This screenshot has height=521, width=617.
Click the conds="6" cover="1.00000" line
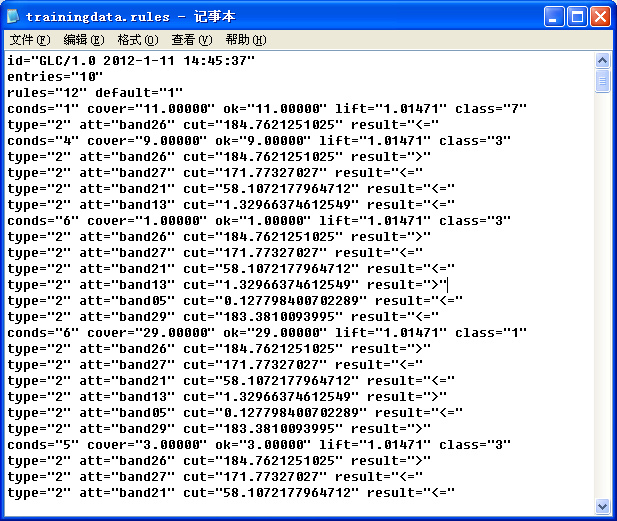pyautogui.click(x=259, y=221)
